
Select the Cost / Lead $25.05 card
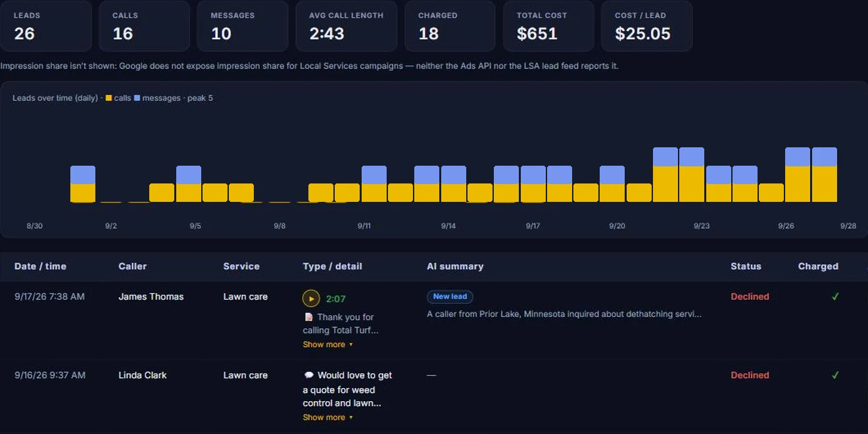(646, 26)
